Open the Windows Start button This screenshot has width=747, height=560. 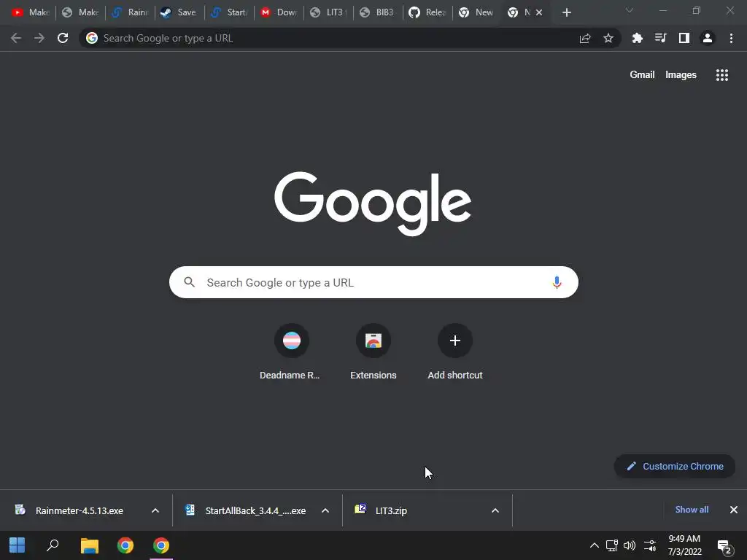click(18, 545)
